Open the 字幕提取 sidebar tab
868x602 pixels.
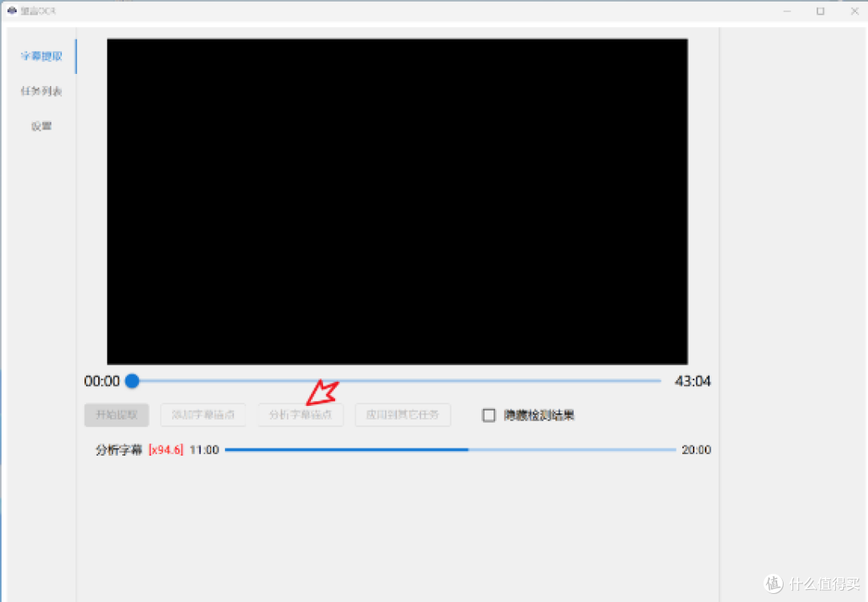tap(42, 56)
